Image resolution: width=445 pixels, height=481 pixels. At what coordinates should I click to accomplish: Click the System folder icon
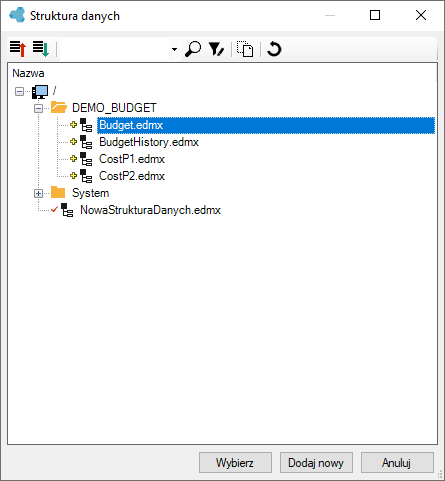click(x=58, y=192)
